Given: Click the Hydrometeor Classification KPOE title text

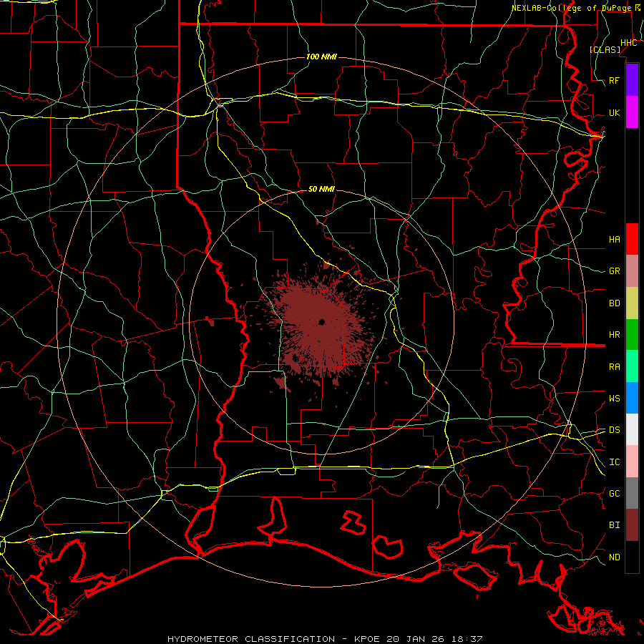Looking at the screenshot, I should (325, 639).
